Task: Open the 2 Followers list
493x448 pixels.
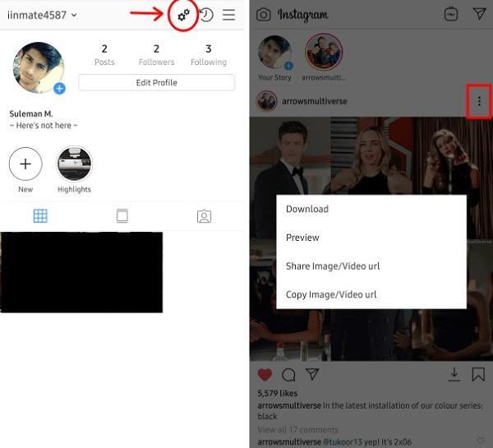Action: 156,55
